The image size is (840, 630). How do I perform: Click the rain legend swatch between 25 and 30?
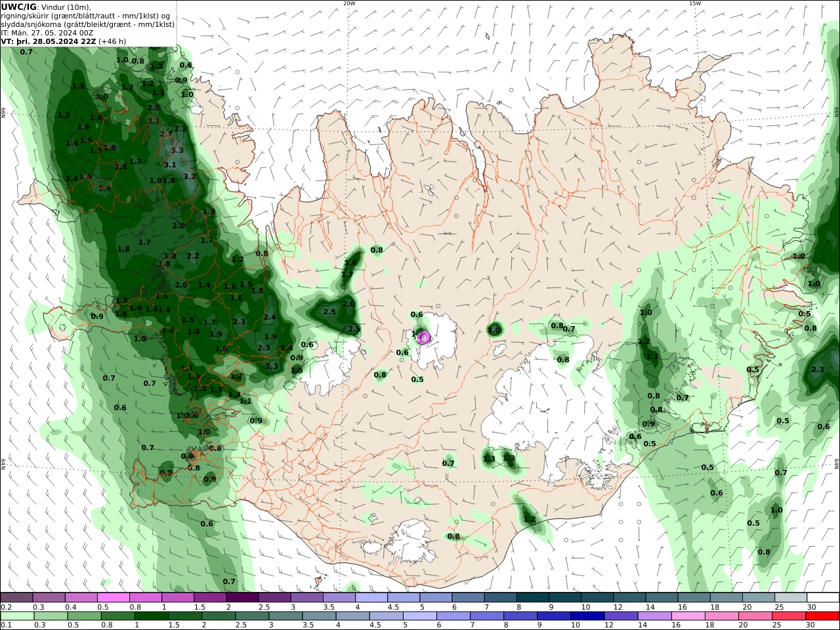click(x=789, y=616)
